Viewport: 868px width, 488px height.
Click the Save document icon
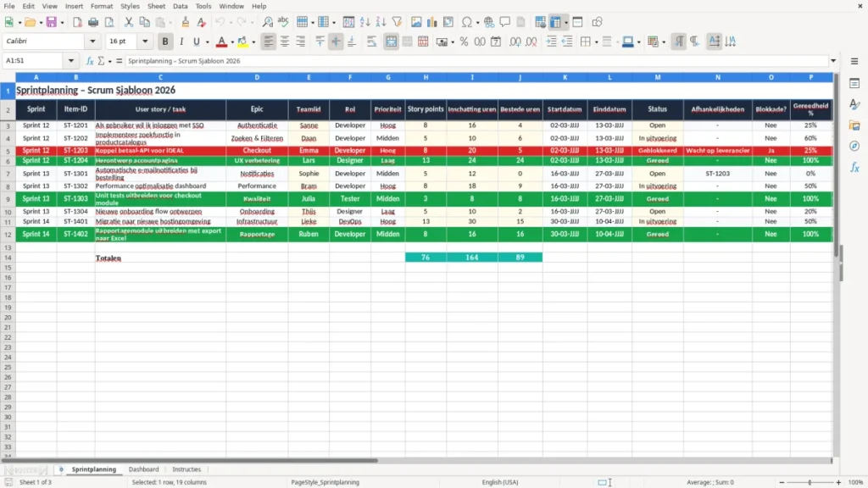pyautogui.click(x=52, y=22)
